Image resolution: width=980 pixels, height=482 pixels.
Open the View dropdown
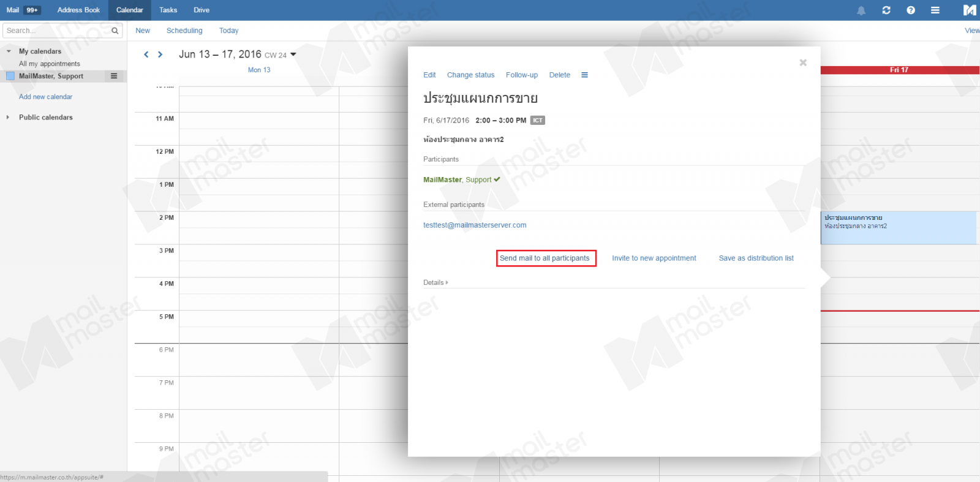pos(972,31)
